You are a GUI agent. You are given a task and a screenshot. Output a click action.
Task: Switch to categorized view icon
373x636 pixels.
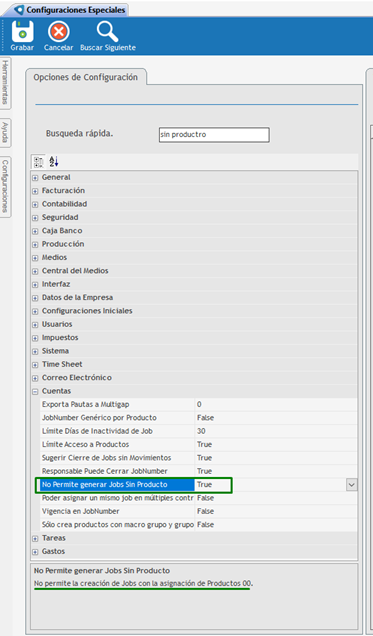(x=39, y=162)
